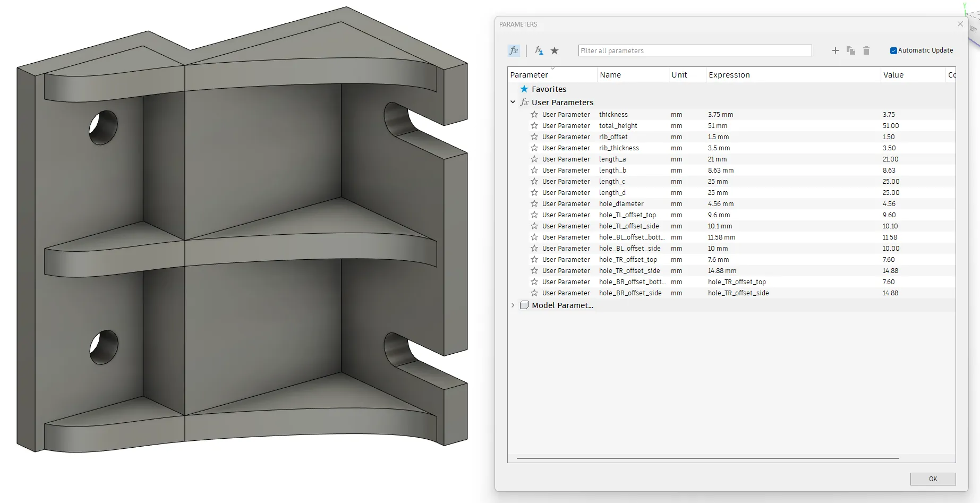980x503 pixels.
Task: Click the Filter all parameters field
Action: tap(695, 50)
